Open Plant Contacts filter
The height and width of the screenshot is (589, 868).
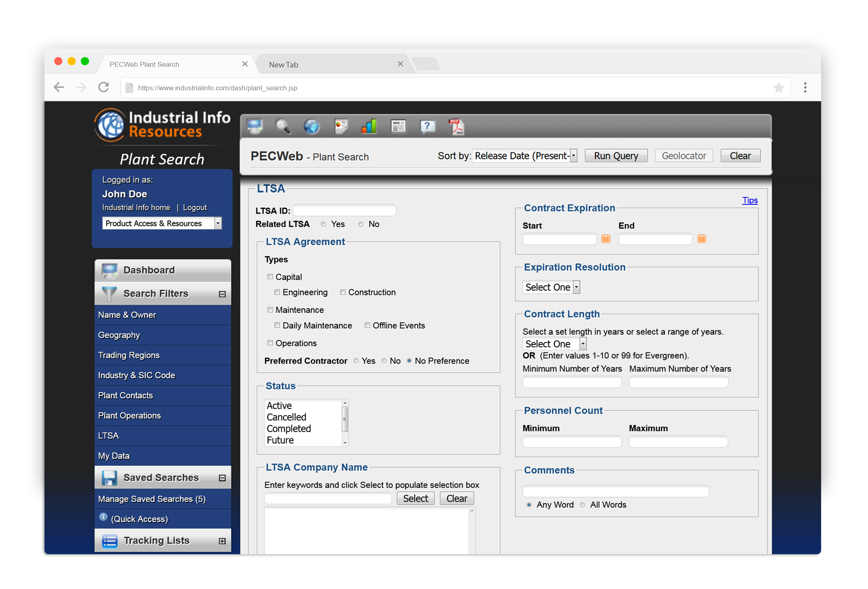[x=163, y=396]
